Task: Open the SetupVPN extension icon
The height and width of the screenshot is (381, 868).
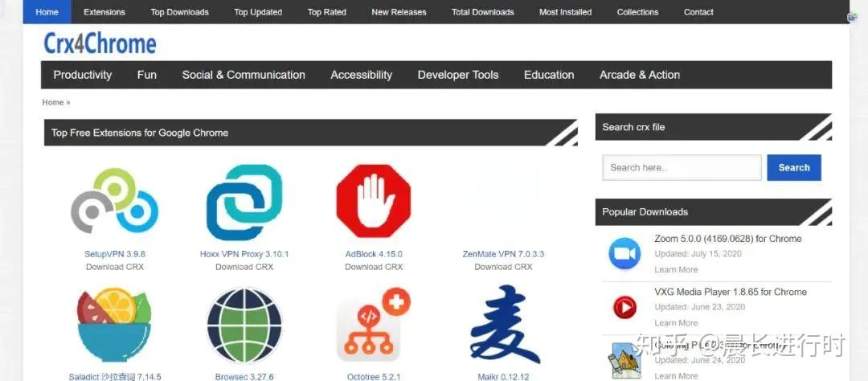Action: 115,200
